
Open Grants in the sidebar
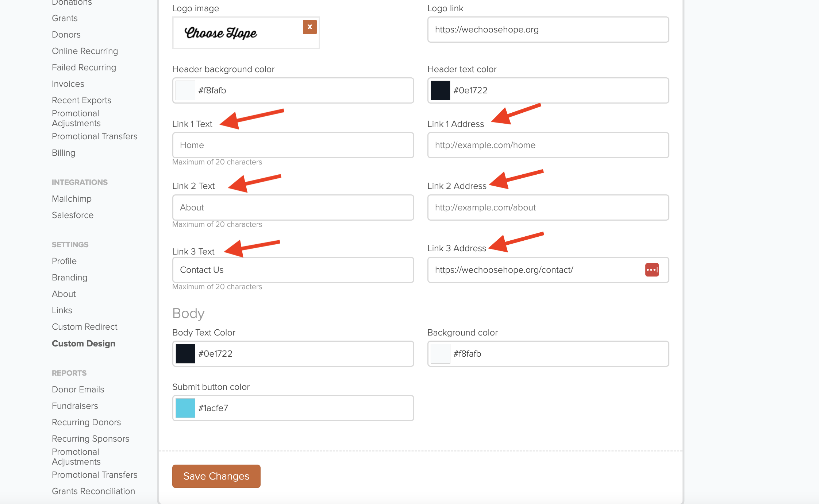pyautogui.click(x=65, y=18)
